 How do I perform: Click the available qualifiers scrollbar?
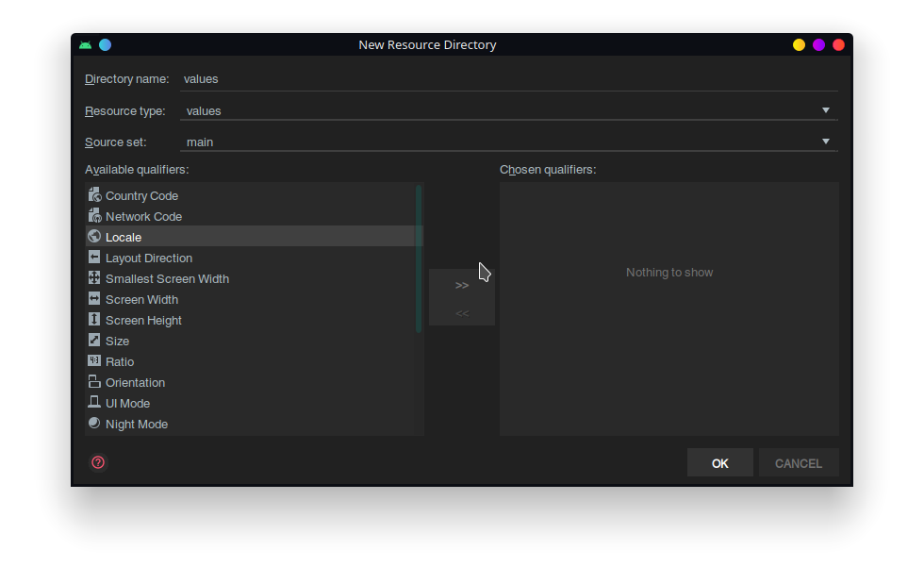click(419, 258)
